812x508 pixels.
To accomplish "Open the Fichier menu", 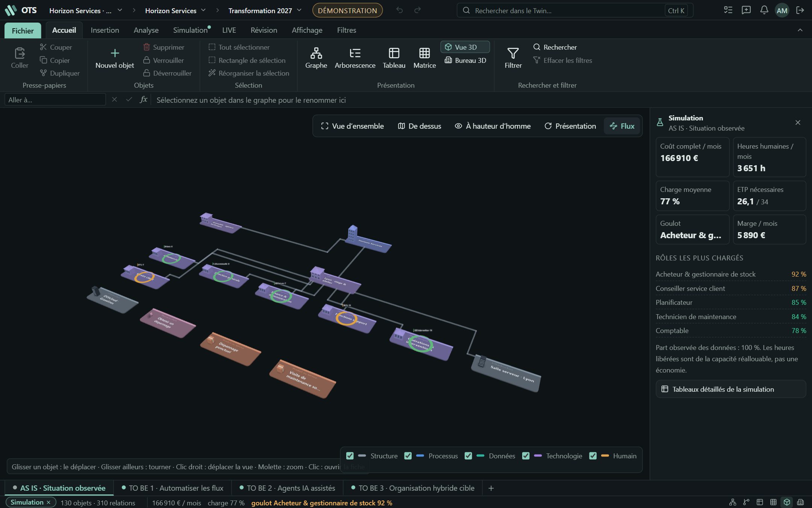I will 23,30.
